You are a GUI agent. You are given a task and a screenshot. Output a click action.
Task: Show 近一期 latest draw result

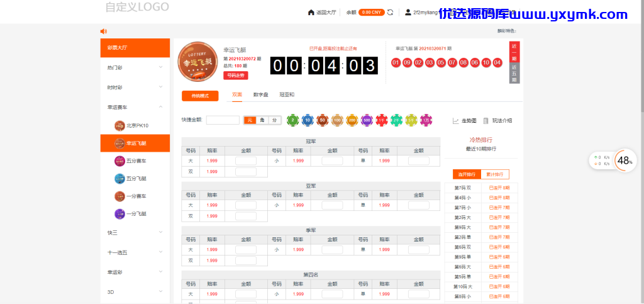(514, 52)
